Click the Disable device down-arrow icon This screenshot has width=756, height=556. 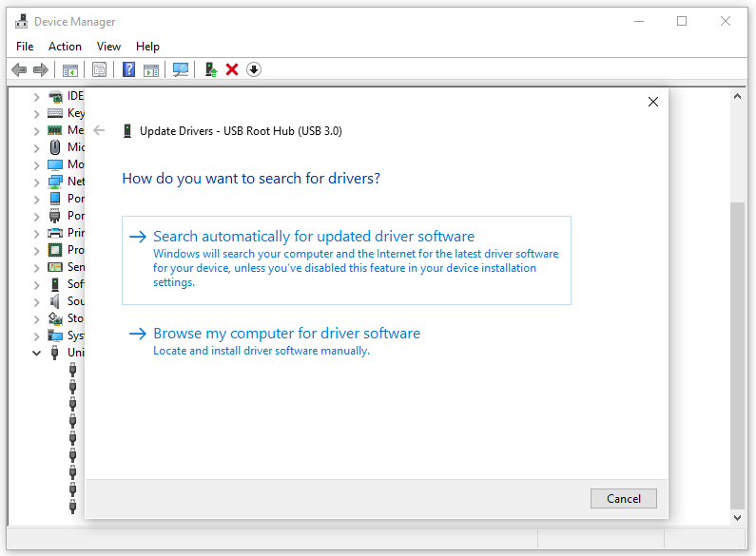pyautogui.click(x=254, y=69)
